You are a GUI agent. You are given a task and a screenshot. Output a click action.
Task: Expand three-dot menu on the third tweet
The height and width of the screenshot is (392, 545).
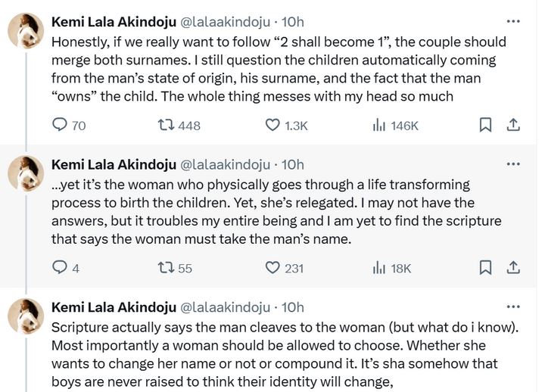pos(513,307)
